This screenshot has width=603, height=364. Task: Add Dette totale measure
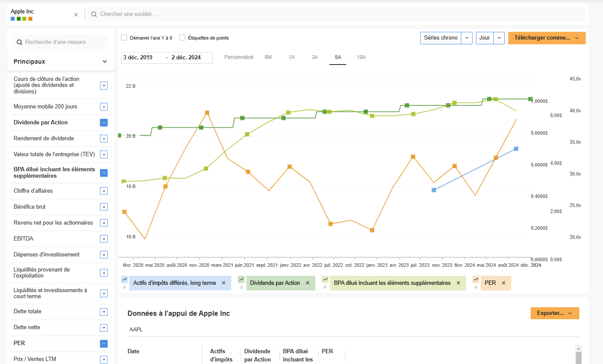[104, 312]
